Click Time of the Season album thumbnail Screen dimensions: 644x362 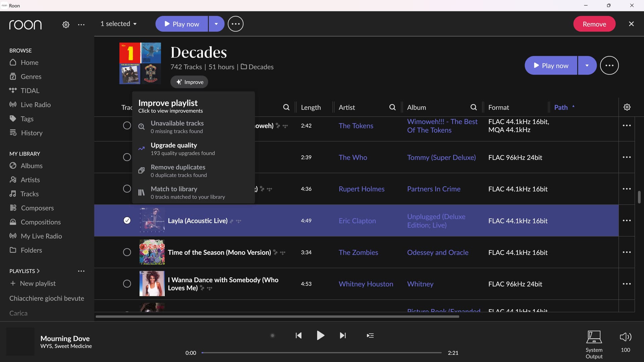pos(152,252)
